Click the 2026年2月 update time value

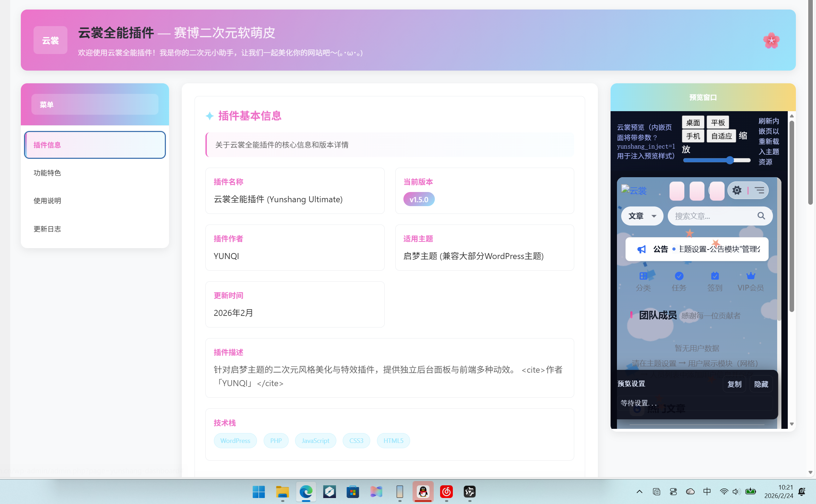pyautogui.click(x=233, y=313)
